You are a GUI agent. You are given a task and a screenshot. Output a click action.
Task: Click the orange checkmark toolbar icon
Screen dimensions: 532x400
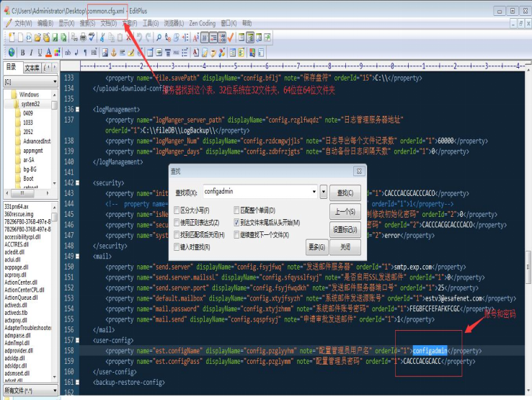[x=231, y=37]
